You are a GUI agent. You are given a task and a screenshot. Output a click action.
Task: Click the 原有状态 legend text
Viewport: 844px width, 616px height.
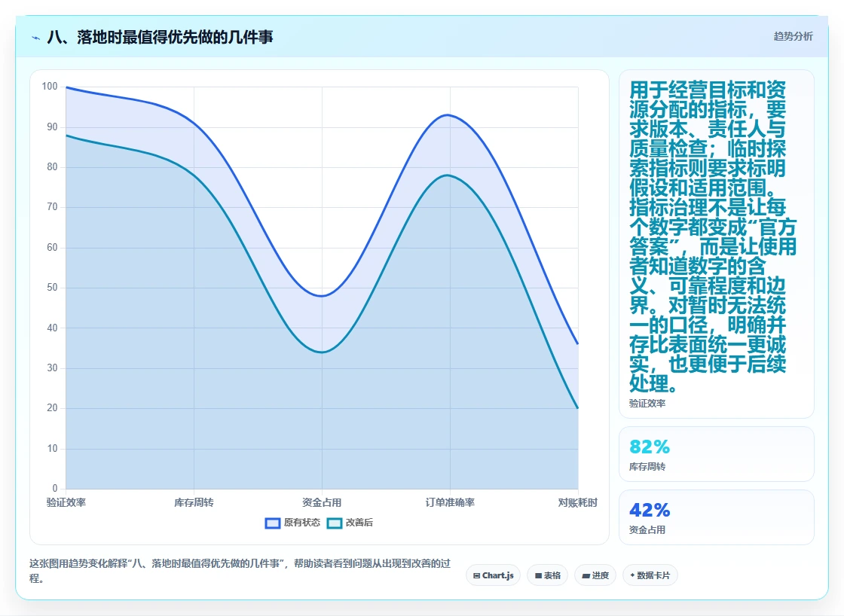[302, 523]
